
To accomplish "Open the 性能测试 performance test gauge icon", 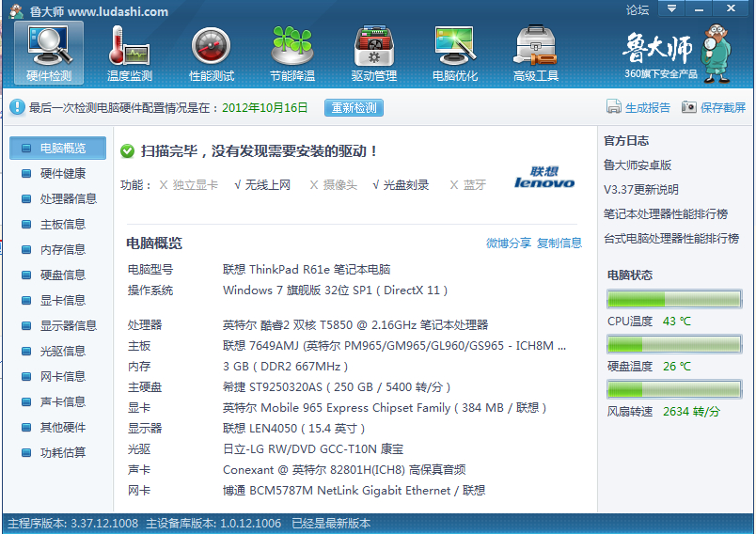I will tap(212, 53).
